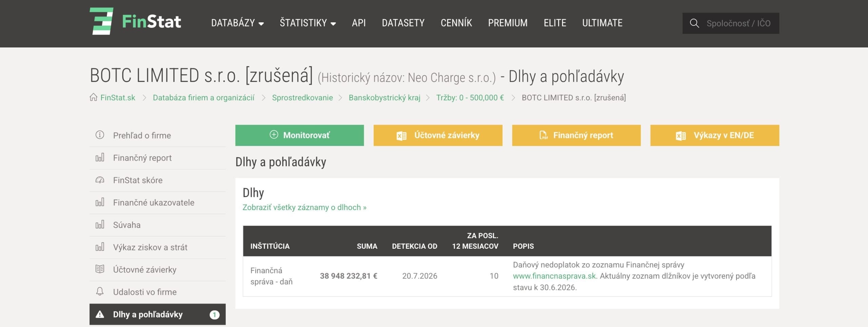Click the ZA POSL. 12 MESIACOV column header

pyautogui.click(x=475, y=241)
